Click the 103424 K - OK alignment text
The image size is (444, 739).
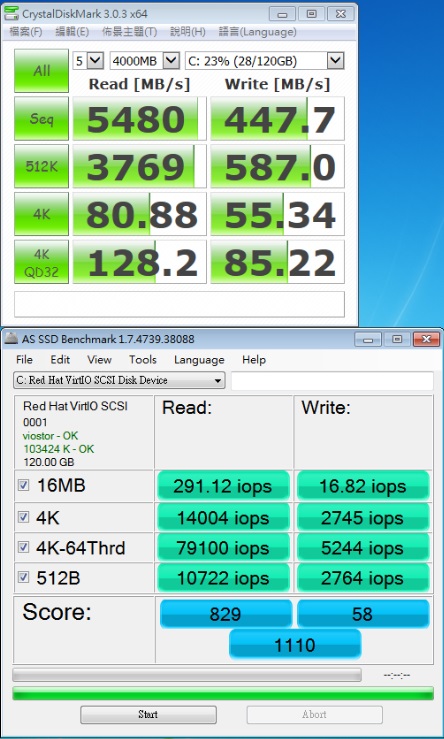59,449
